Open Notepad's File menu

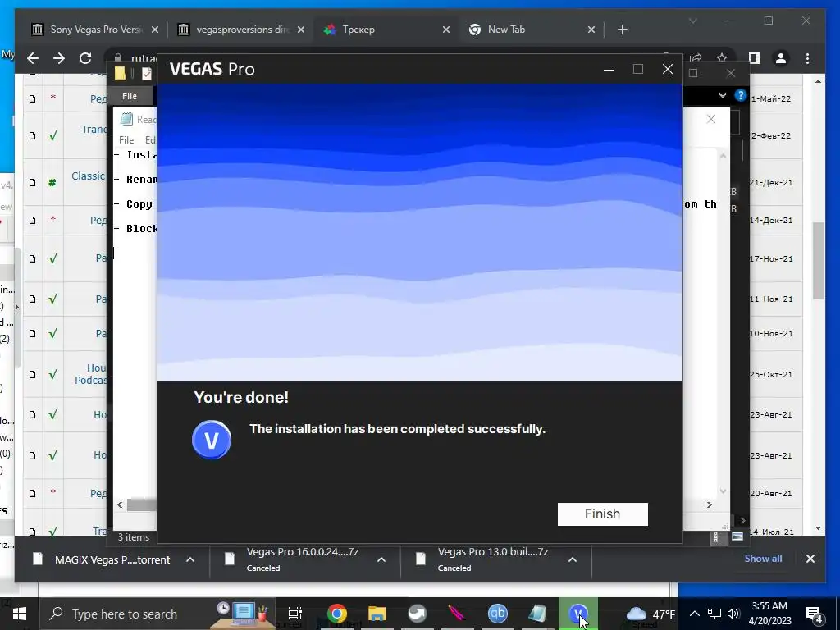[x=126, y=140]
